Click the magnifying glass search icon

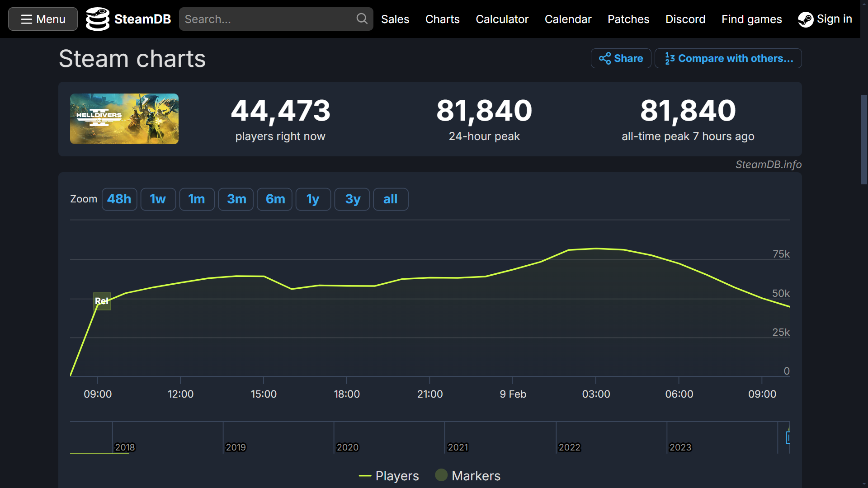pos(362,19)
